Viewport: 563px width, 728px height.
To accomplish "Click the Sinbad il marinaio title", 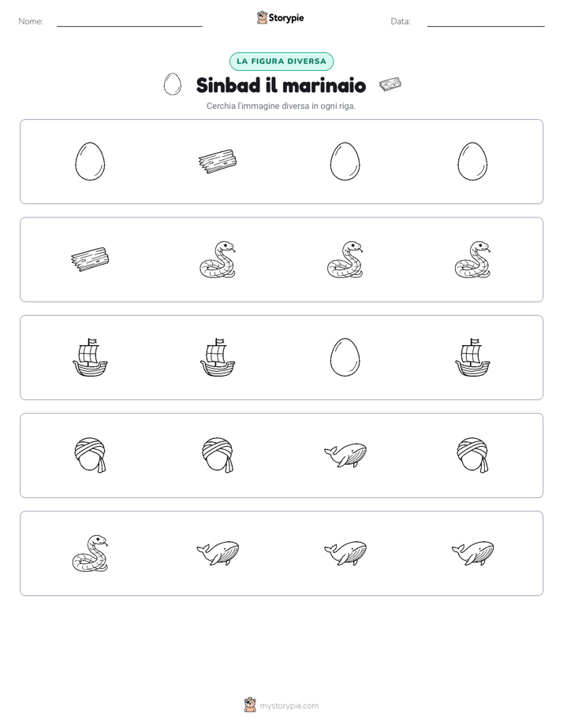I will (281, 85).
